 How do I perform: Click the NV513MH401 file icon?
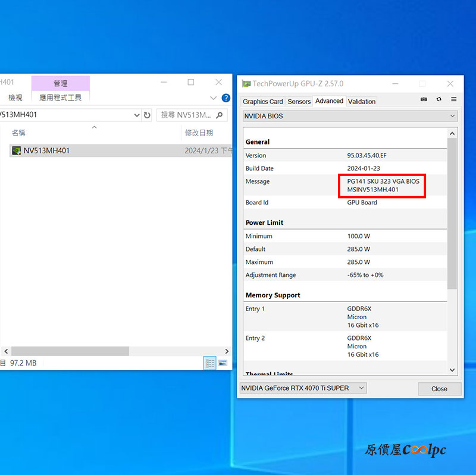tap(17, 150)
